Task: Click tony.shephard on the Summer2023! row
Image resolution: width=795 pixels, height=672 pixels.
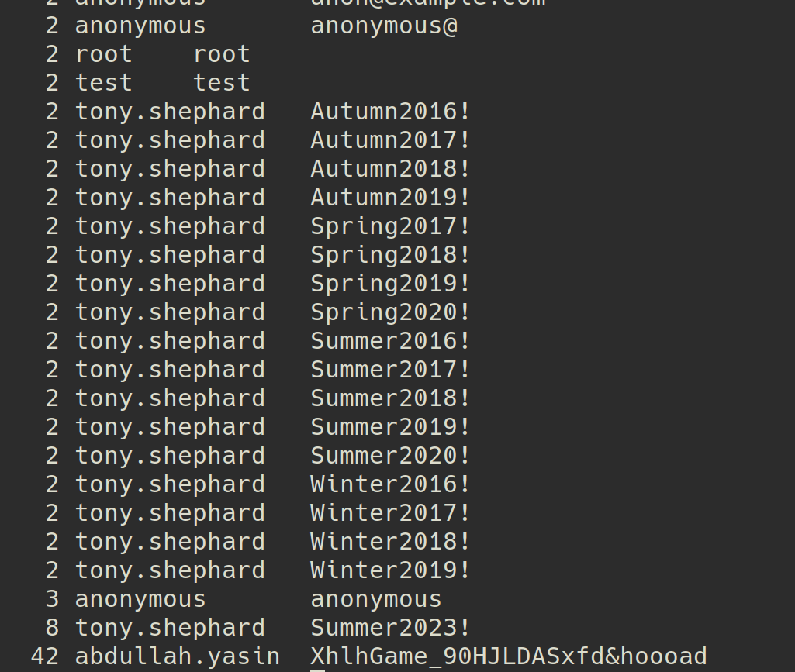Action: pos(170,628)
